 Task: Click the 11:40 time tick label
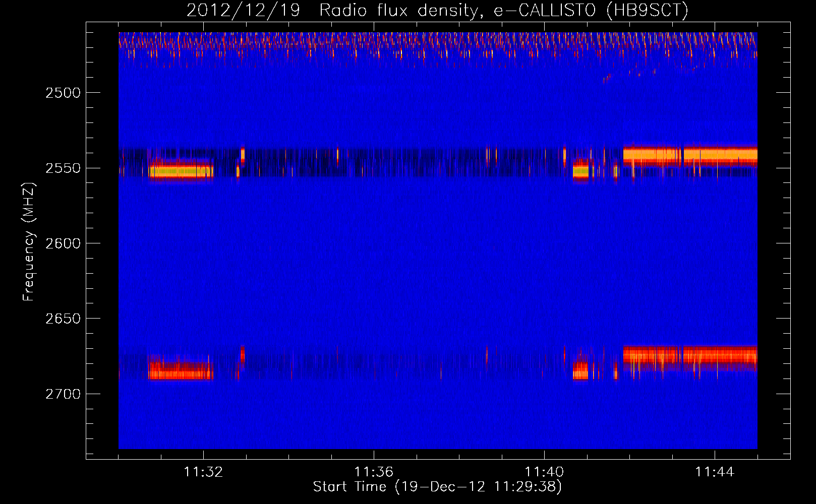pyautogui.click(x=544, y=472)
